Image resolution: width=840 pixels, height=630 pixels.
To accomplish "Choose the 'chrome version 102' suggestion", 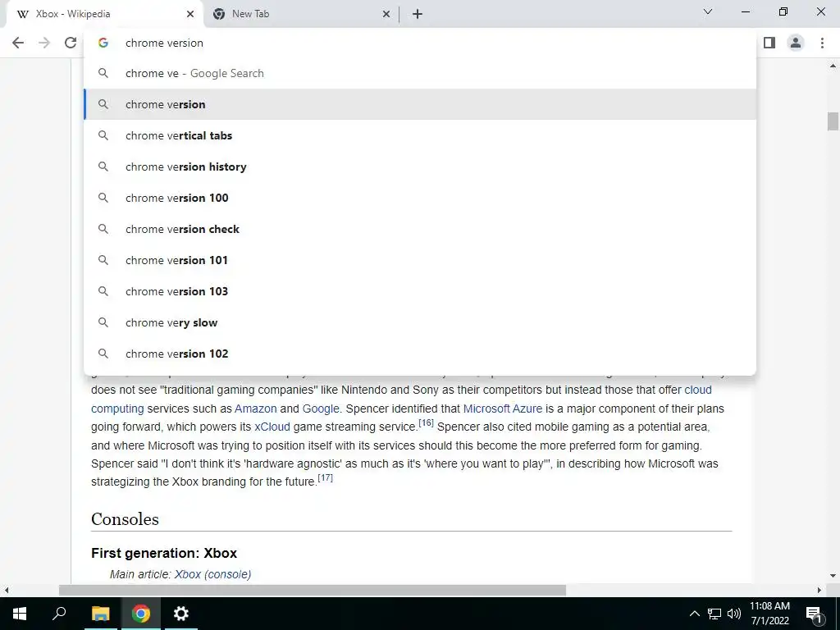I will [420, 354].
